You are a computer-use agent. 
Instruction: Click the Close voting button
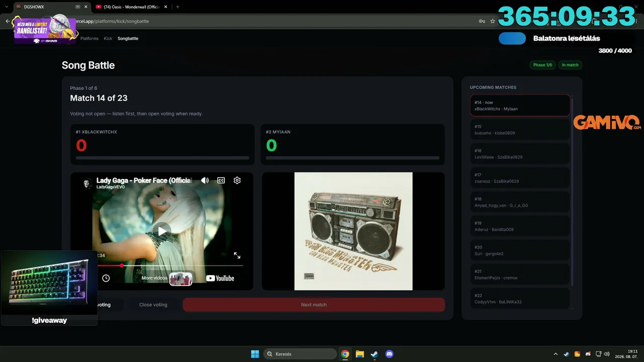click(x=153, y=305)
